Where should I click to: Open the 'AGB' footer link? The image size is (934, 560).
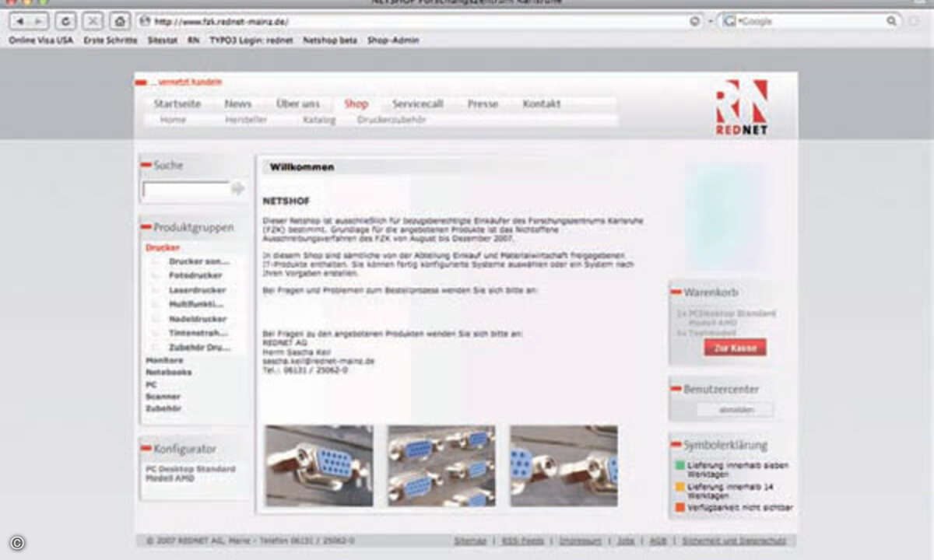pos(658,541)
